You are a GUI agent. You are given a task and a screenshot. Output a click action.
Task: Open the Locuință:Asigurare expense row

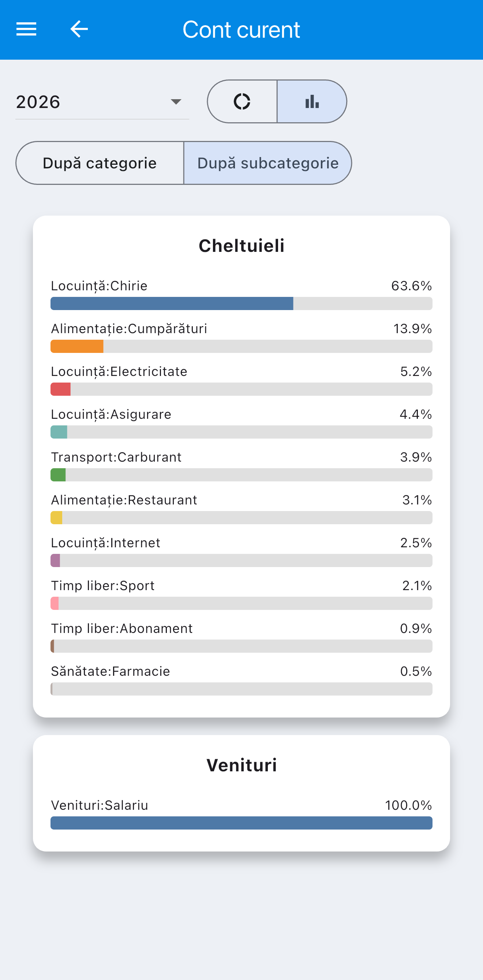tap(241, 423)
